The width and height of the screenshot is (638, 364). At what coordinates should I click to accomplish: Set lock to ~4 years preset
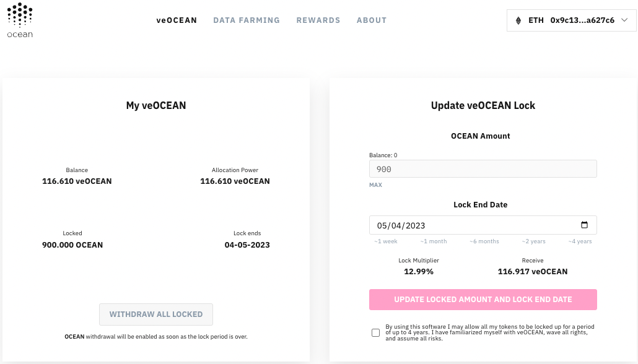coord(580,241)
